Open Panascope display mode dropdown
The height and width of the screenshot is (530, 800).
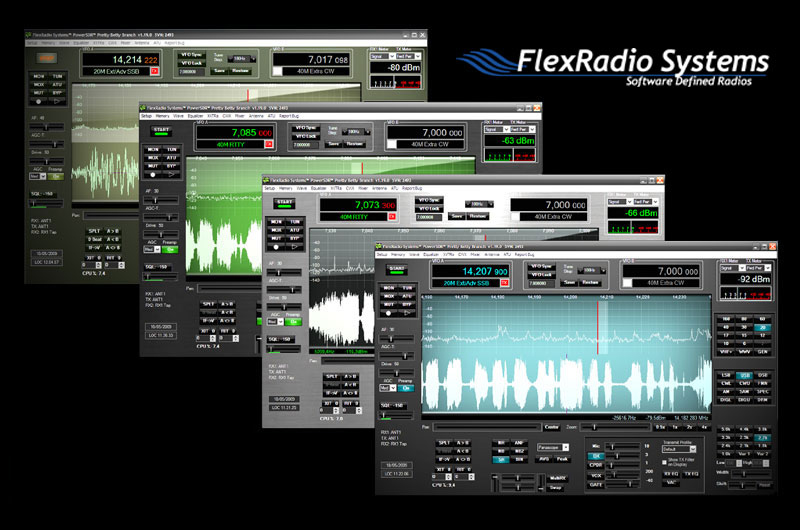[x=553, y=447]
